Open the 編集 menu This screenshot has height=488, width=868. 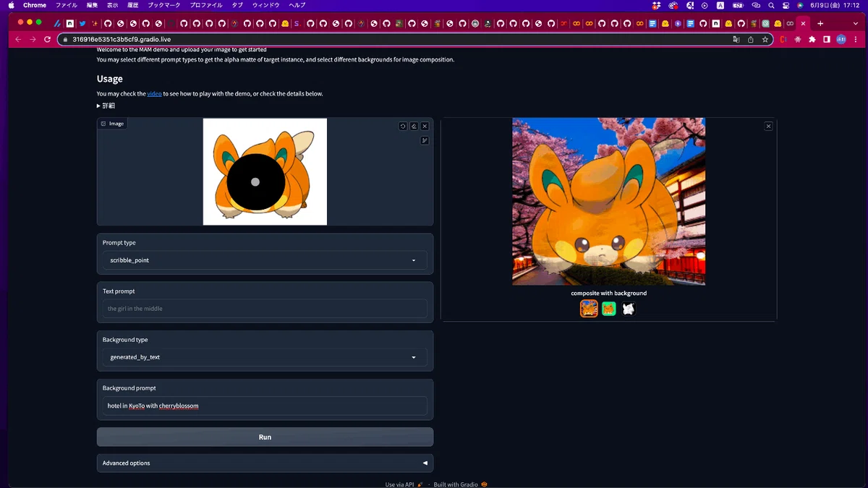92,5
